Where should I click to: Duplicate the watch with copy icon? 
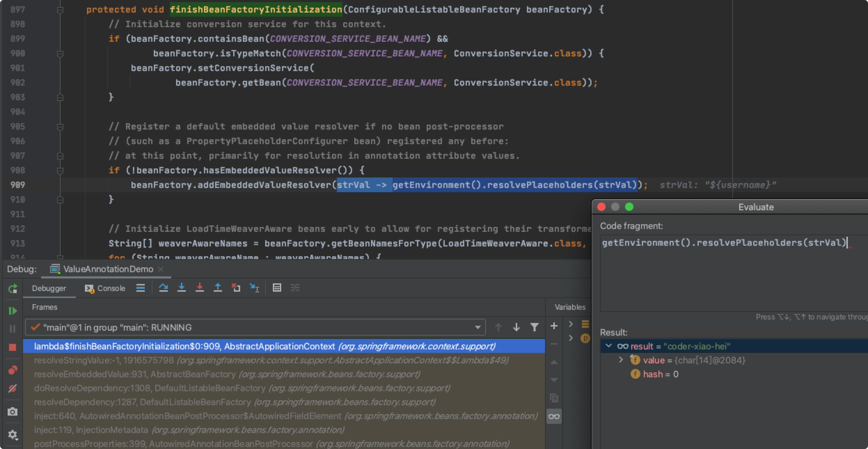(x=554, y=398)
